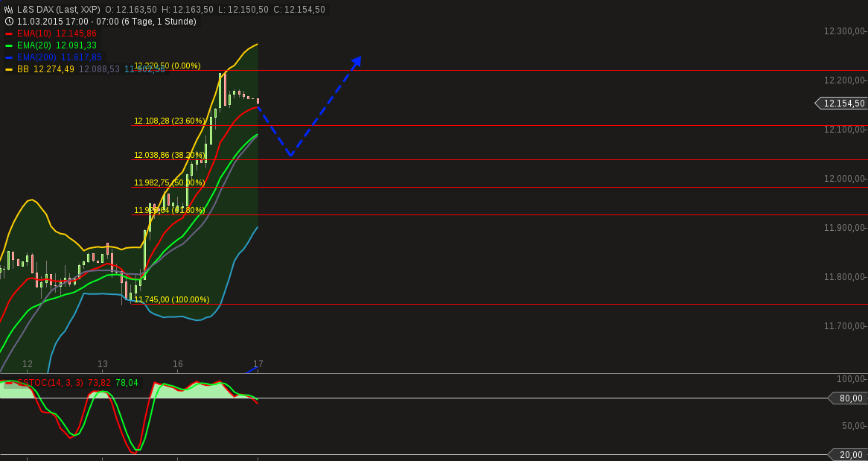Screen dimensions: 868x461
Task: Select the EMA(20) indicator label
Action: pos(33,45)
